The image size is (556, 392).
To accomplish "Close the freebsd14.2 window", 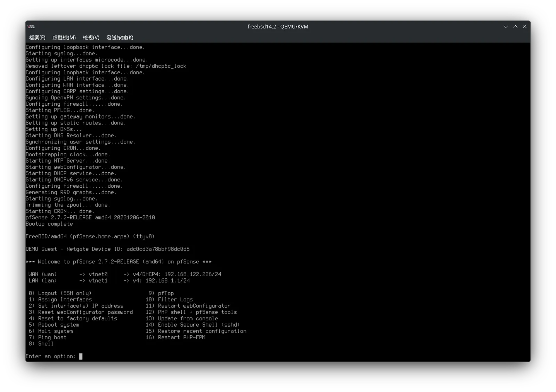I will (525, 26).
